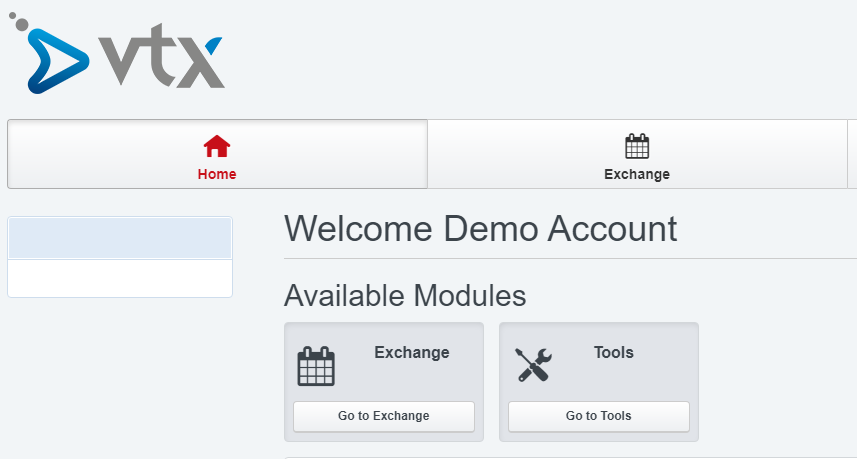The width and height of the screenshot is (857, 459).
Task: Click the red Home house icon
Action: [x=217, y=147]
